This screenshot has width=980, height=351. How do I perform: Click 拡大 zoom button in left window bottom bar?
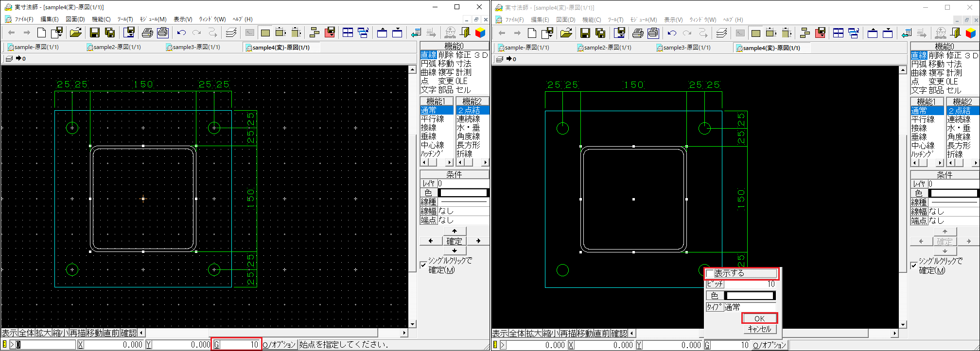click(44, 333)
